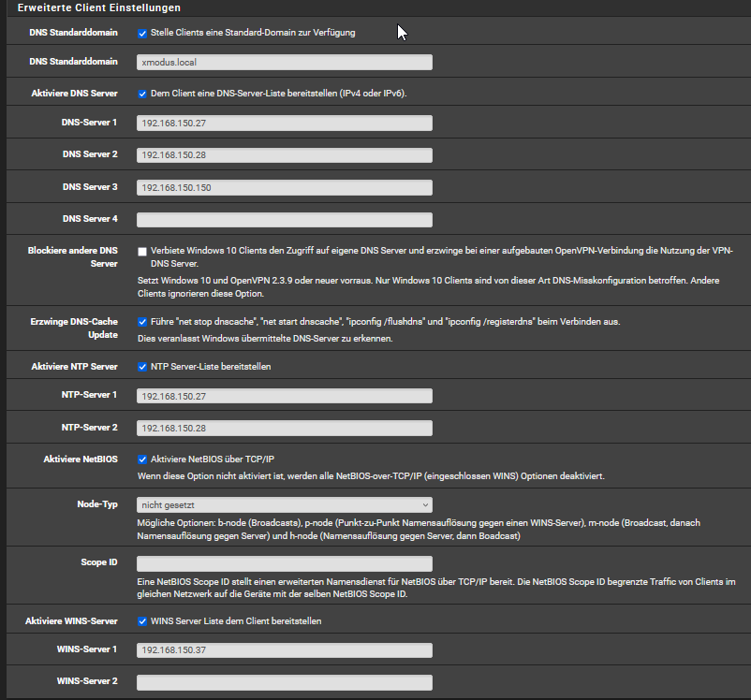Click the text NTP Server-Liste bereitstellen
This screenshot has height=700, width=751.
click(211, 366)
